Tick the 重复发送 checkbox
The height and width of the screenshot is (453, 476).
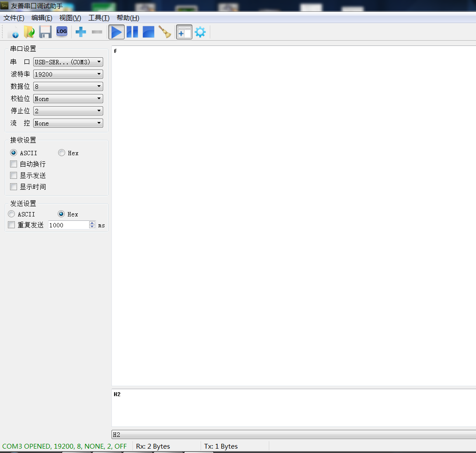click(x=12, y=225)
